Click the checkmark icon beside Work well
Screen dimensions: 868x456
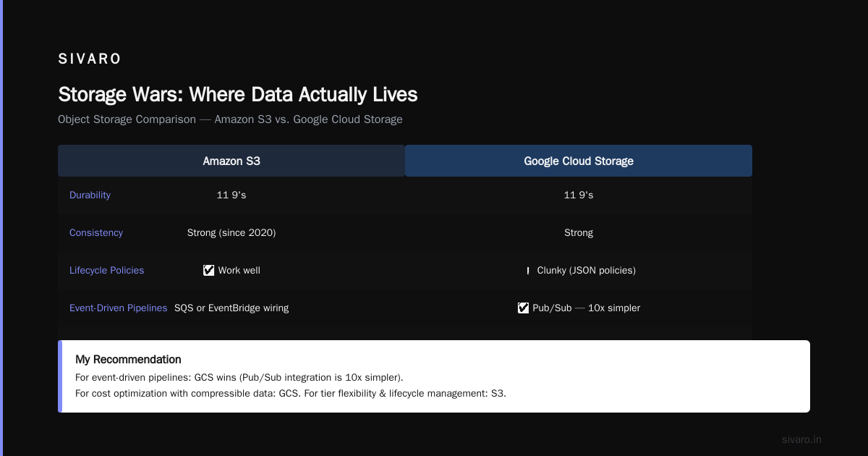click(x=208, y=270)
